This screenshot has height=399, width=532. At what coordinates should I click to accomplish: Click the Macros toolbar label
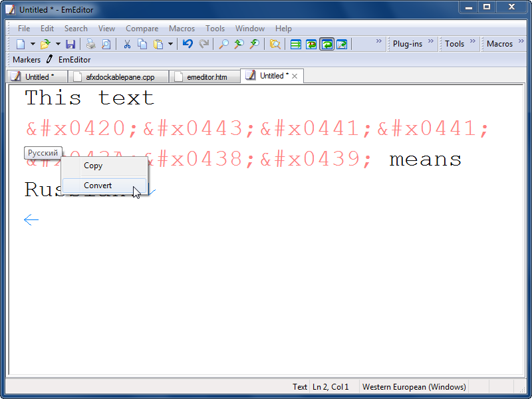click(x=499, y=44)
